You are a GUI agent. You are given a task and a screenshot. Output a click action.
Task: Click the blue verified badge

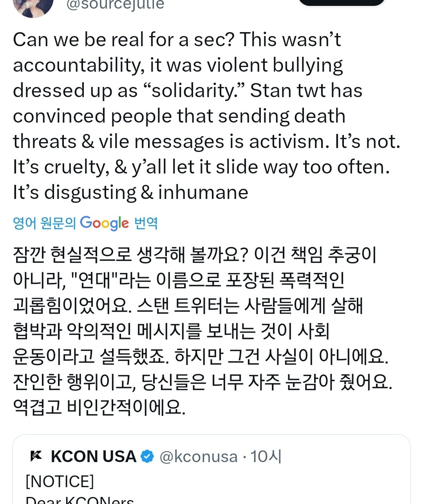(x=147, y=457)
